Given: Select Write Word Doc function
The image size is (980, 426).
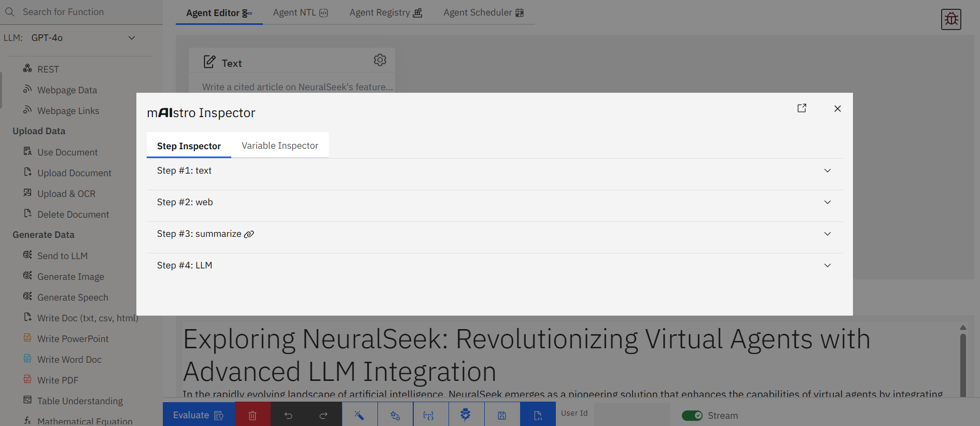Looking at the screenshot, I should point(69,359).
